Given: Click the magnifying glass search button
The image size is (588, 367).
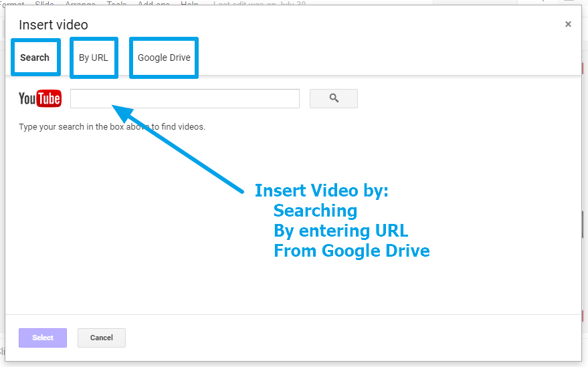Looking at the screenshot, I should pyautogui.click(x=333, y=98).
